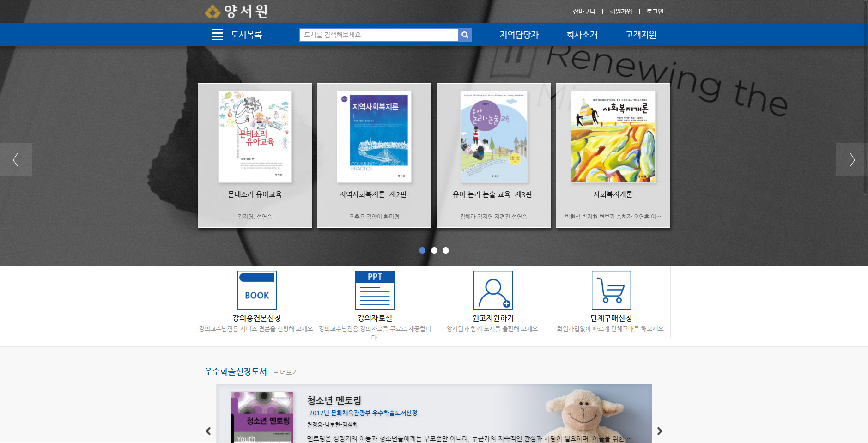Select the third carousel dot

pos(446,250)
